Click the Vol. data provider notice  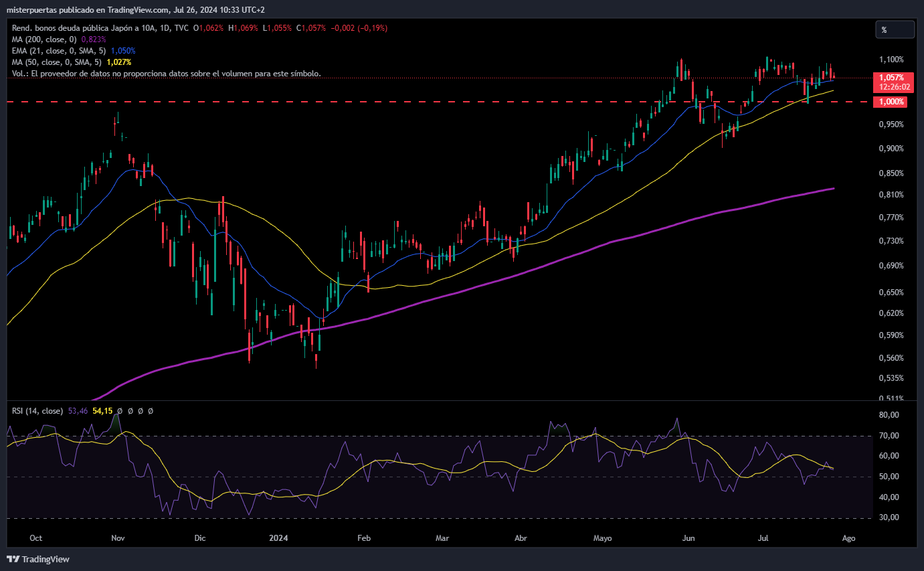[x=166, y=74]
